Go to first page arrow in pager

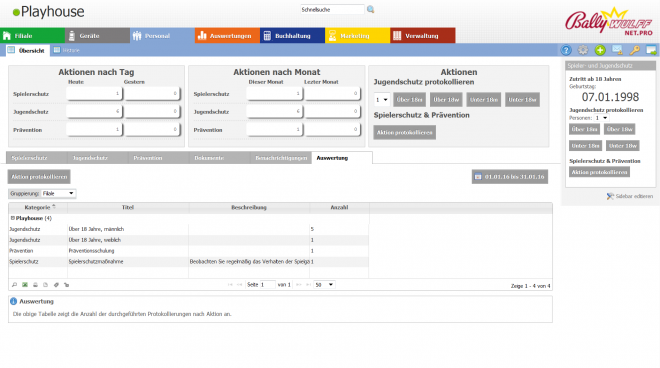point(230,285)
